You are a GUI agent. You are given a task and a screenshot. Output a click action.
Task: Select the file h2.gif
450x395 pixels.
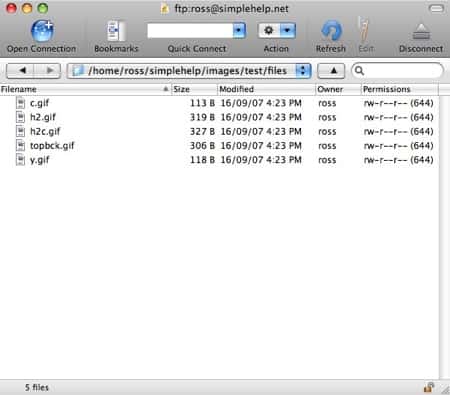(43, 117)
